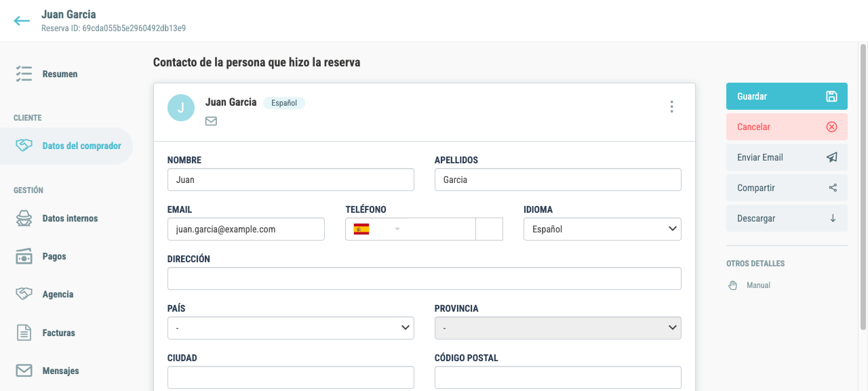Click the Facturas document icon

(x=24, y=333)
